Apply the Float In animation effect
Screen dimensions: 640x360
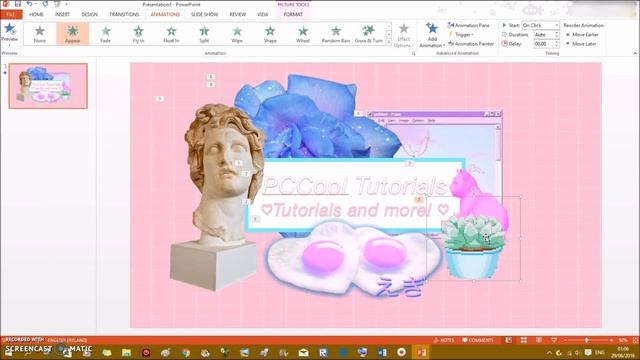pos(171,34)
